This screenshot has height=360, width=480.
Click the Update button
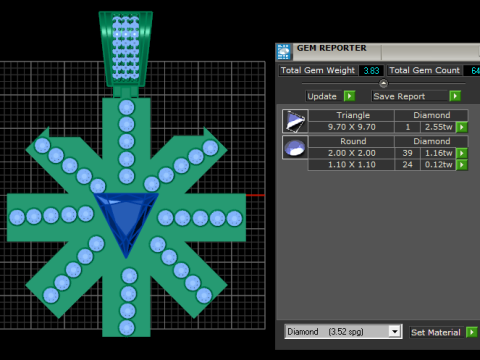pyautogui.click(x=324, y=96)
